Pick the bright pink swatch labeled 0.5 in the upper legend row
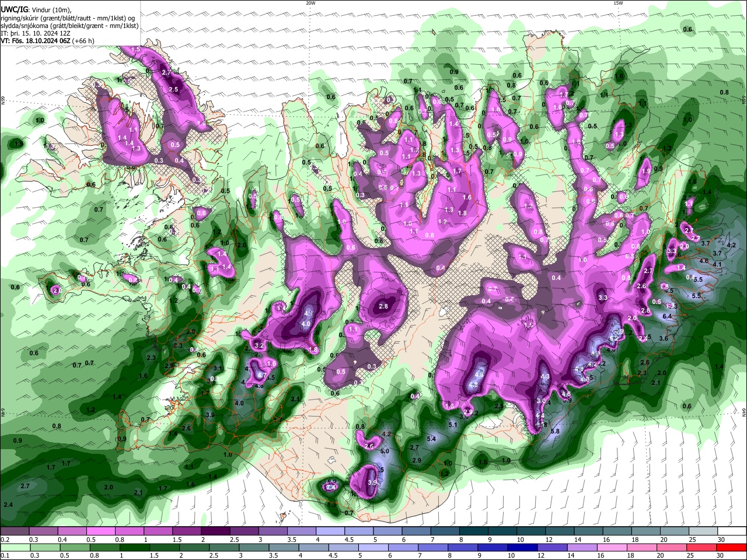 click(x=100, y=531)
